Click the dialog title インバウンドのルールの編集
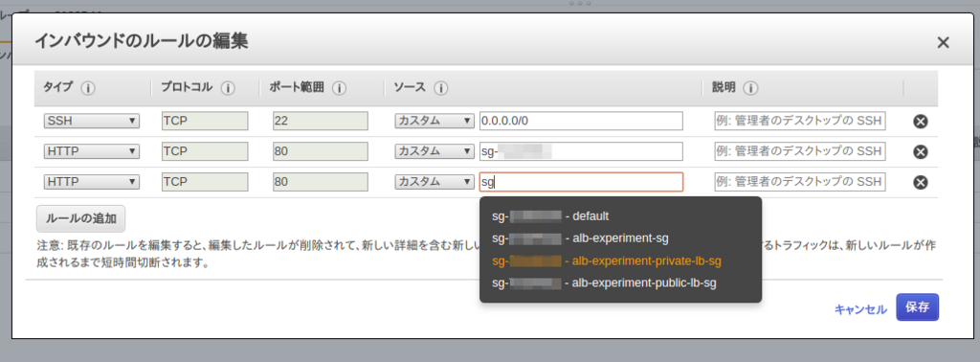This screenshot has height=362, width=980. coord(142,41)
